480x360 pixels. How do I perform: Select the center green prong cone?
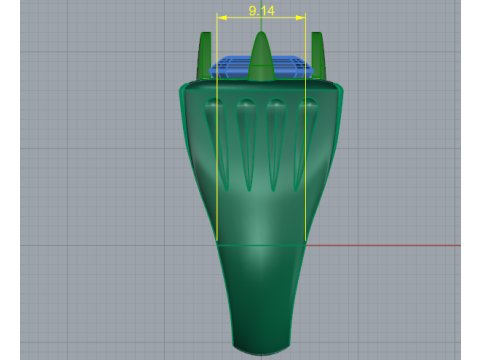click(261, 56)
